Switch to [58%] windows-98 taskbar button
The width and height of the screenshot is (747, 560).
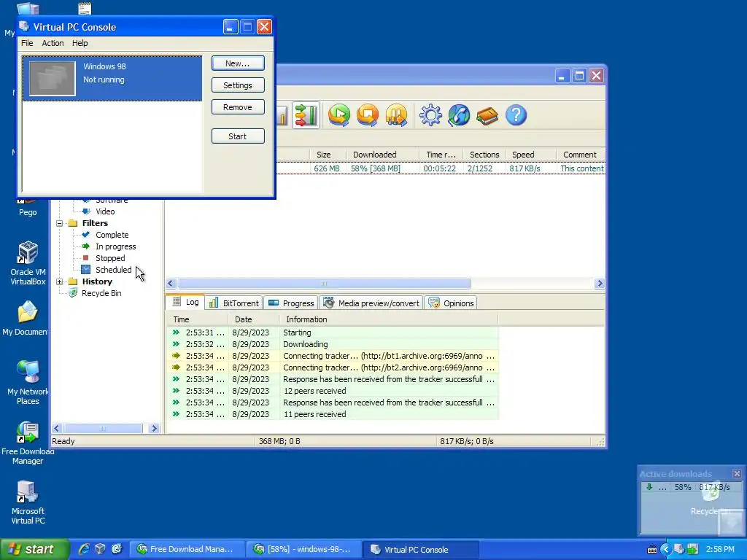coord(304,550)
